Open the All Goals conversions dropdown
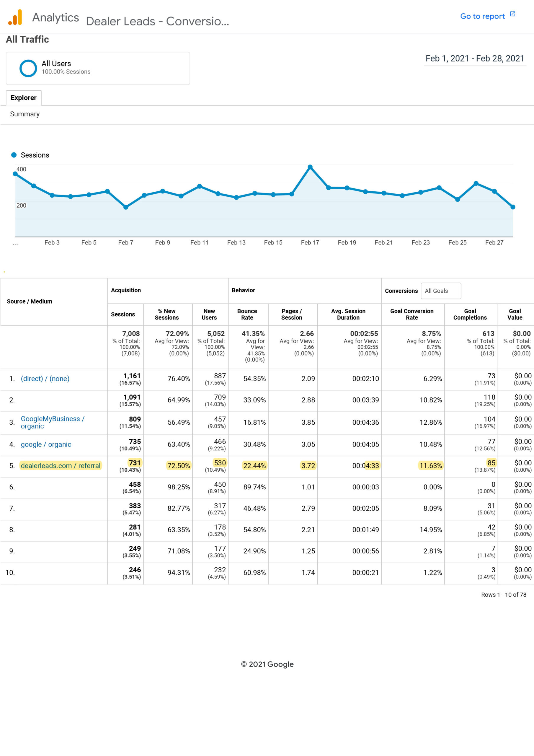This screenshot has width=534, height=756. [x=441, y=291]
